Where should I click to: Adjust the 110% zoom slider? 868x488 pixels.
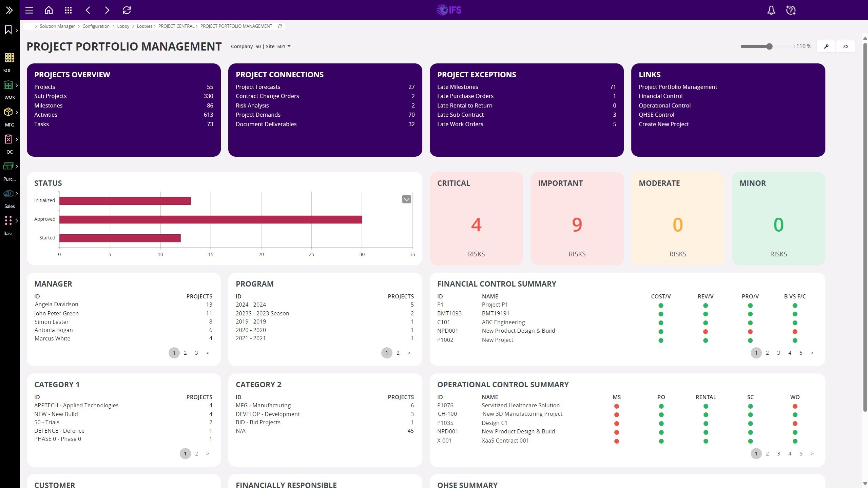(x=769, y=46)
